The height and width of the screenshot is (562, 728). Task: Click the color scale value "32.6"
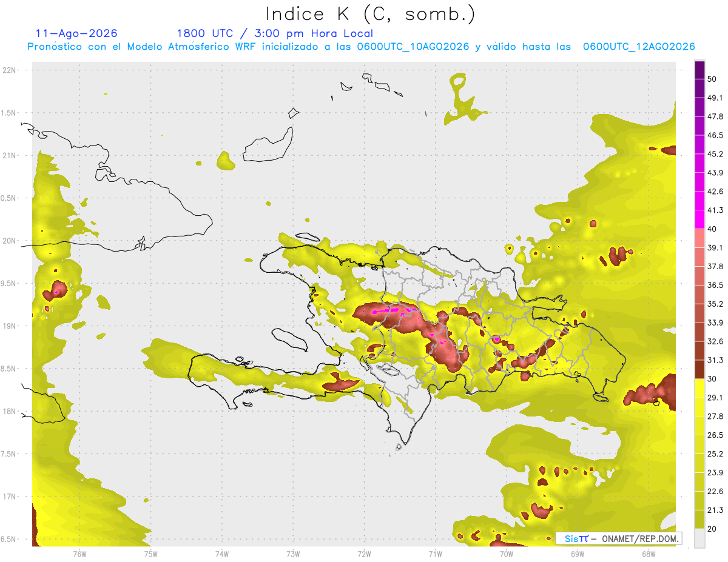click(x=715, y=341)
